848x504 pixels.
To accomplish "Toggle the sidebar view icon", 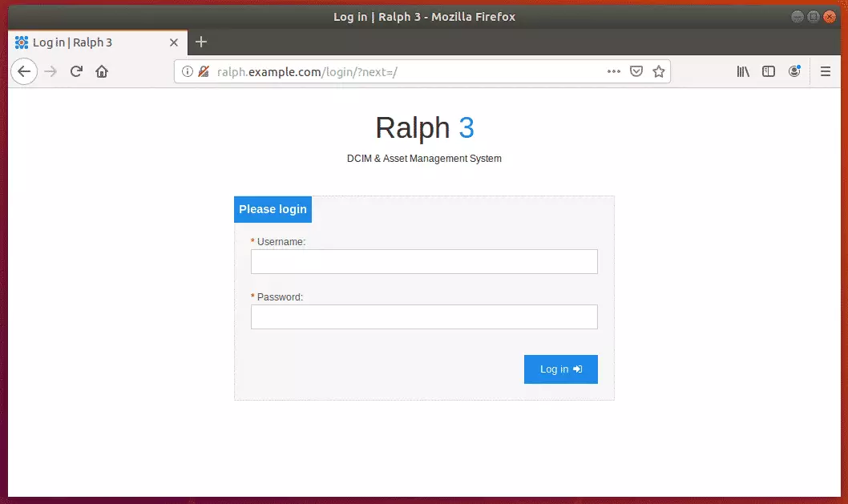I will [768, 71].
